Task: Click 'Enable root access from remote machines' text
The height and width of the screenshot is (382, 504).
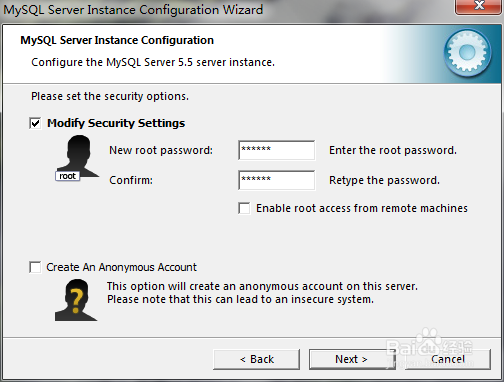Action: tap(362, 208)
